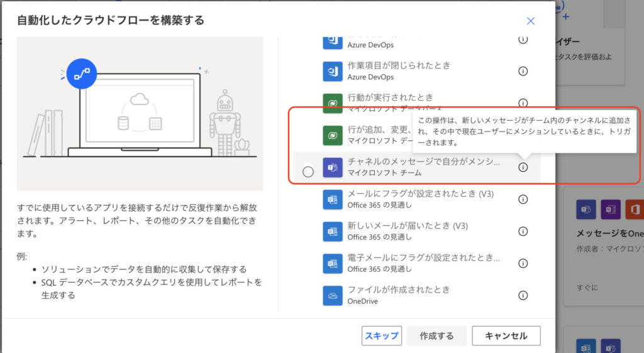Click the Dataverse icon beside 行動が実行されたとき

333,103
